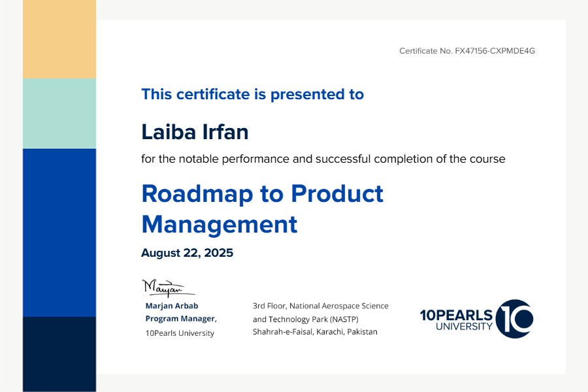This screenshot has height=392, width=588.
Task: Select the mint green color block
Action: point(59,114)
